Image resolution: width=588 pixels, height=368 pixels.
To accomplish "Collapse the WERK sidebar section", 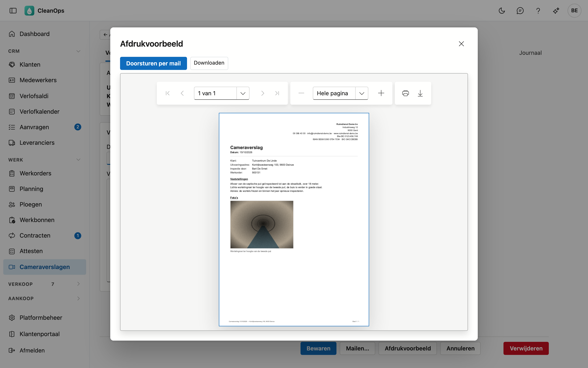I will [78, 160].
